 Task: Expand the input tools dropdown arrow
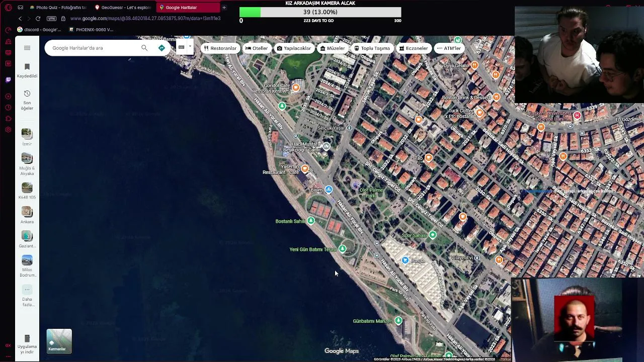190,47
